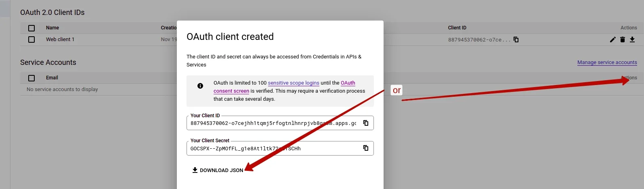644x189 pixels.
Task: Click the truncated client ID 887945370062-o7ce...
Action: (x=479, y=39)
